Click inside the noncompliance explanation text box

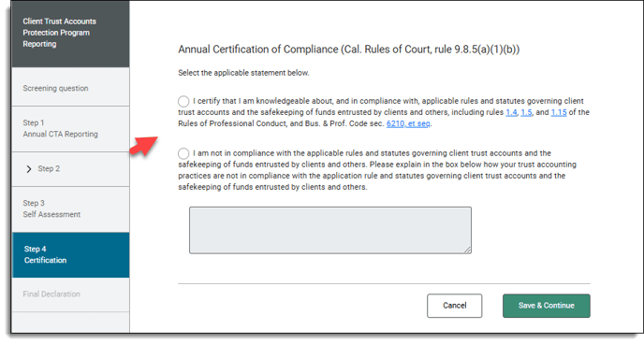(330, 230)
